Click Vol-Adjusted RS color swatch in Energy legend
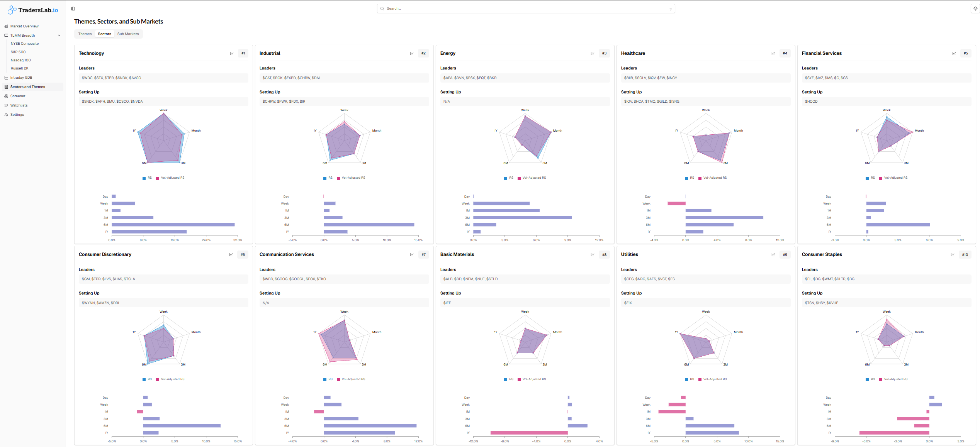The width and height of the screenshot is (980, 447). (519, 178)
